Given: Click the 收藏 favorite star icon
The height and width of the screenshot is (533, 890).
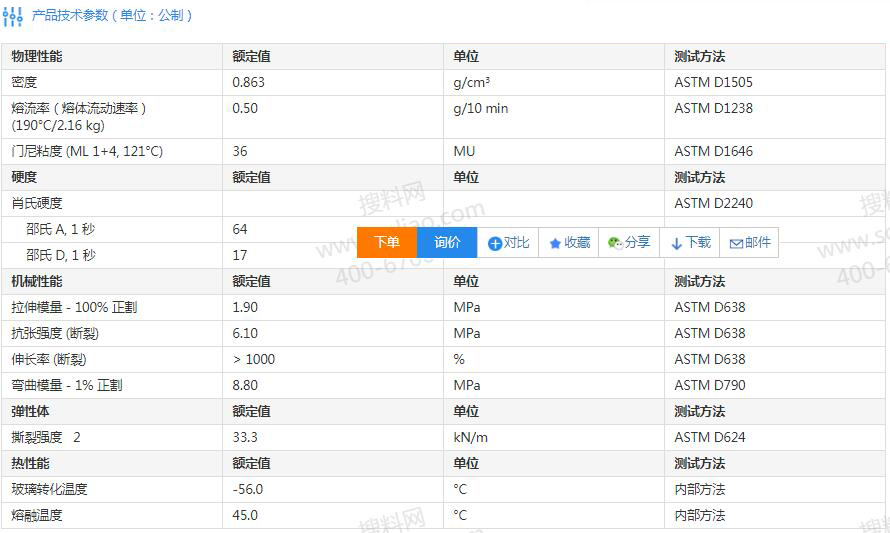Looking at the screenshot, I should pyautogui.click(x=555, y=243).
